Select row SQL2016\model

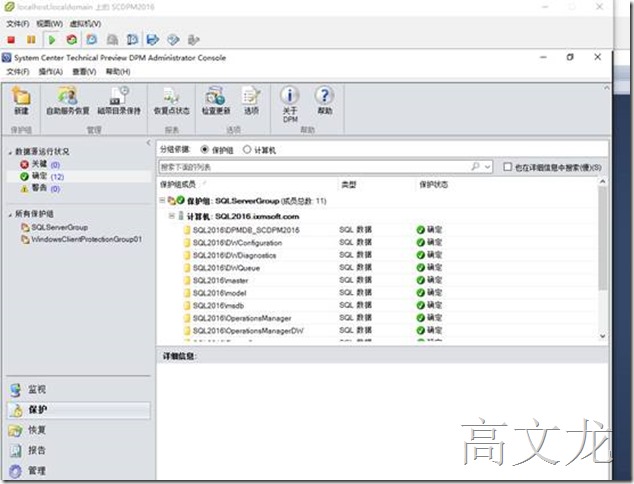coord(377,293)
